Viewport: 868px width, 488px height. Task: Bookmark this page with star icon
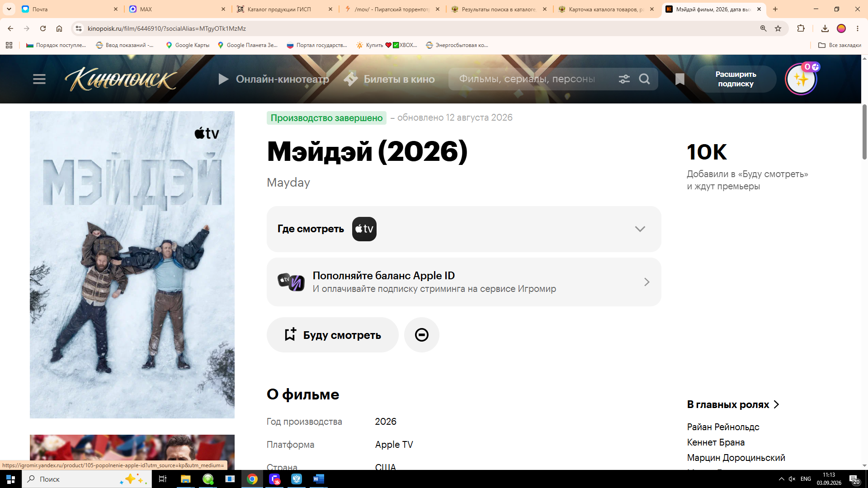click(778, 28)
